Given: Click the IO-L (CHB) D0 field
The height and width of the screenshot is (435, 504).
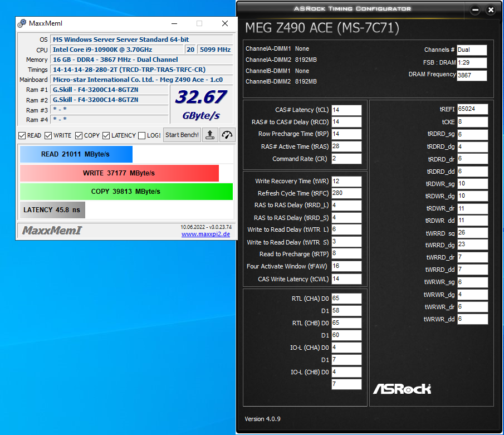Looking at the screenshot, I should tap(346, 372).
